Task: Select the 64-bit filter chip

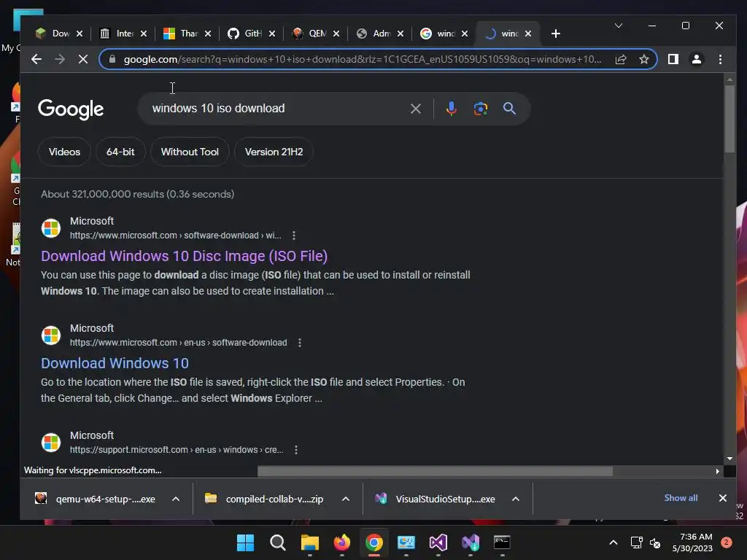Action: coord(120,152)
